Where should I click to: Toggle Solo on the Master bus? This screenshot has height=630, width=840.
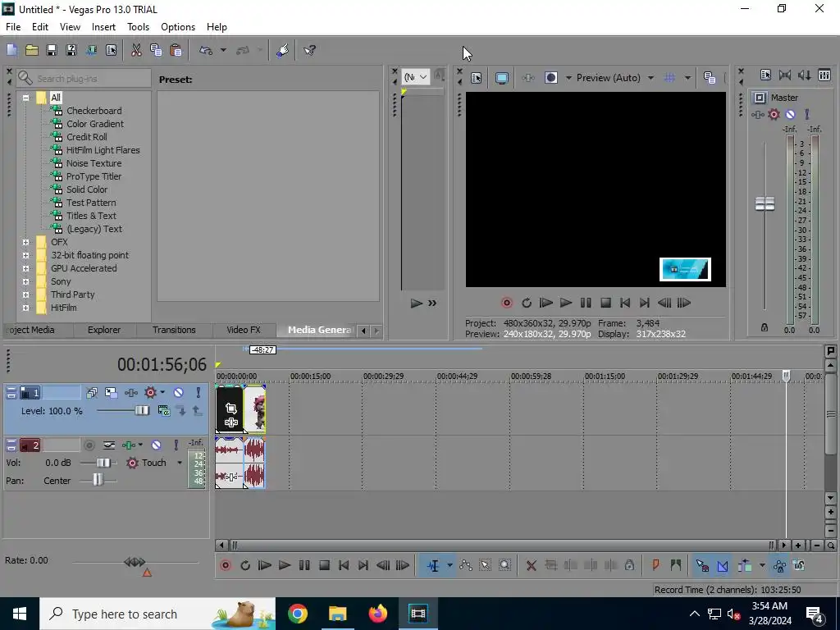pyautogui.click(x=807, y=114)
